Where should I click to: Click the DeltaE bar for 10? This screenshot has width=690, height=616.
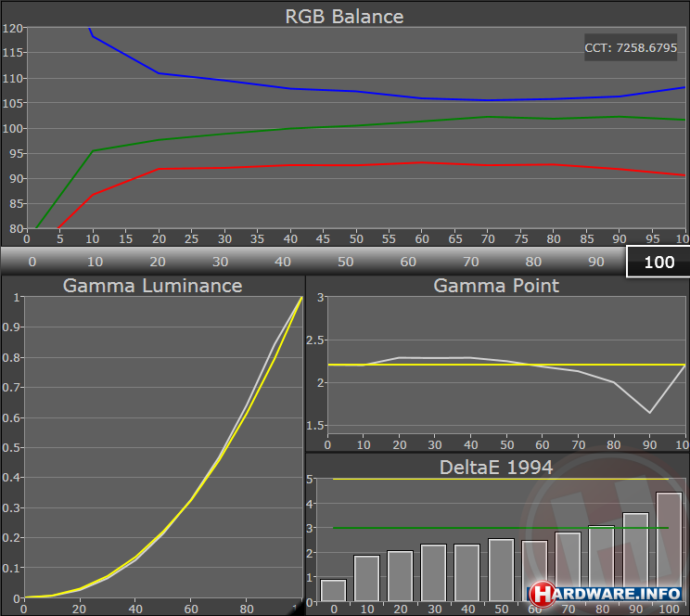pyautogui.click(x=366, y=579)
